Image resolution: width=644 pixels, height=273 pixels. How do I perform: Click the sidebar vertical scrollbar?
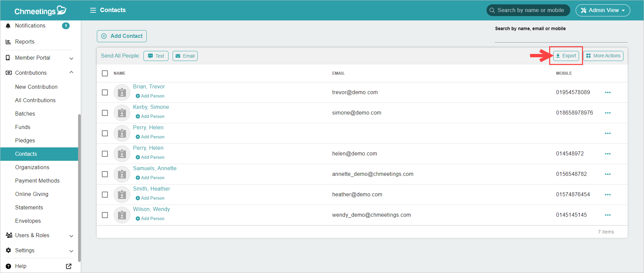pyautogui.click(x=79, y=188)
